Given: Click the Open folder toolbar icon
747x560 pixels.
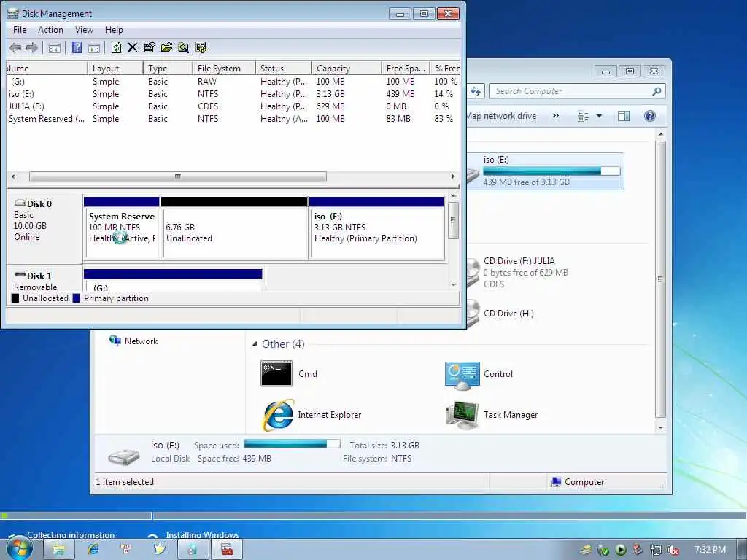Looking at the screenshot, I should (x=167, y=47).
